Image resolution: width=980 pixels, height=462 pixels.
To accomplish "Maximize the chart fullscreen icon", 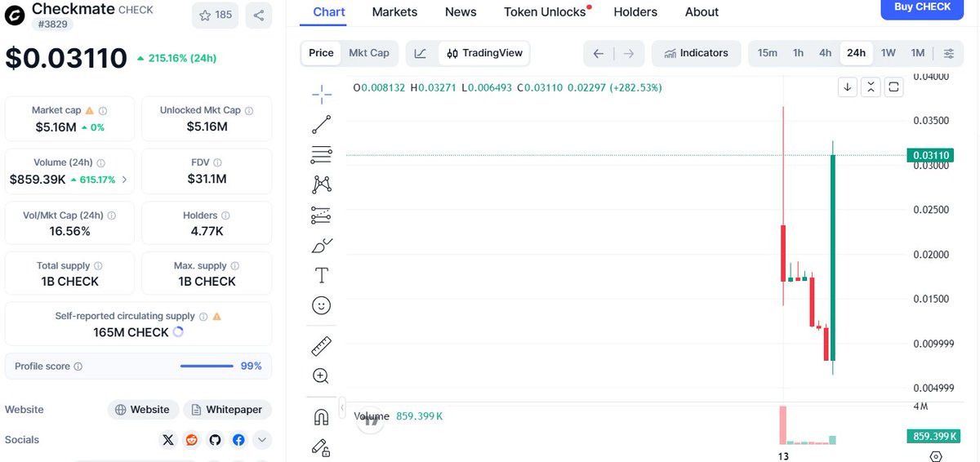I will click(x=894, y=87).
